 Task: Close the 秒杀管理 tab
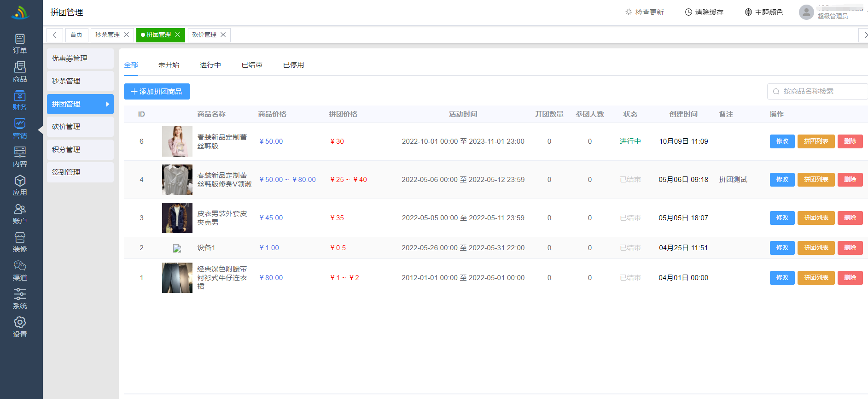pos(127,35)
